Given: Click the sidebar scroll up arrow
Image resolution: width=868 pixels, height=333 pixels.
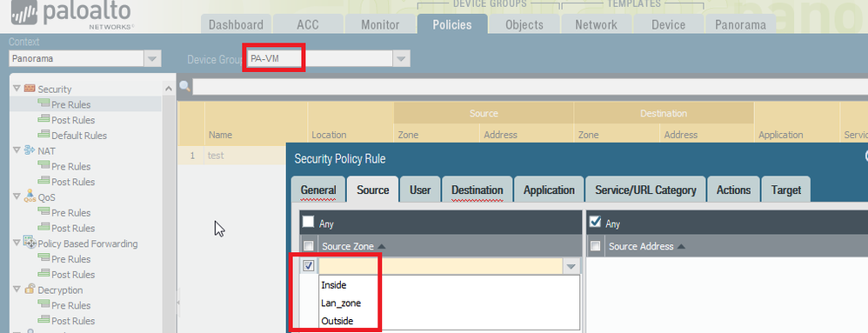Looking at the screenshot, I should click(168, 89).
